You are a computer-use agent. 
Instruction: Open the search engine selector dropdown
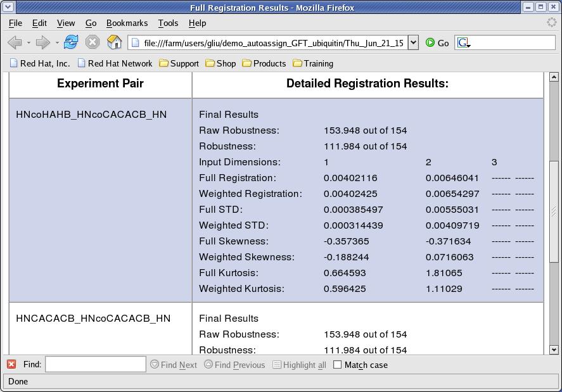tap(463, 43)
